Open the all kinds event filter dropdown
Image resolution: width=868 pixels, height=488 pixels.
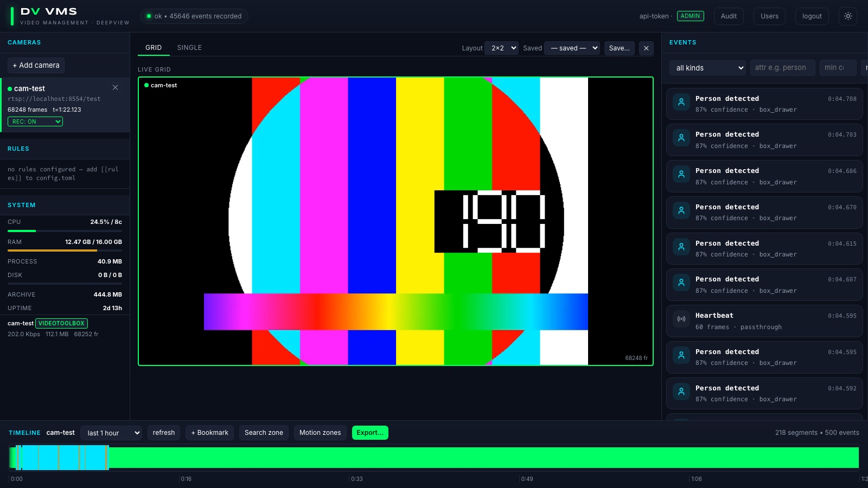(x=707, y=68)
